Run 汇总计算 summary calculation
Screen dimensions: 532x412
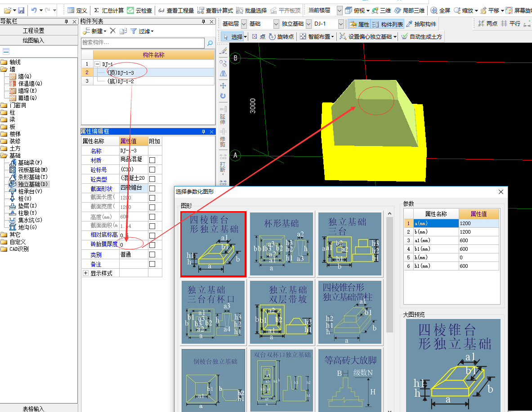pyautogui.click(x=108, y=10)
